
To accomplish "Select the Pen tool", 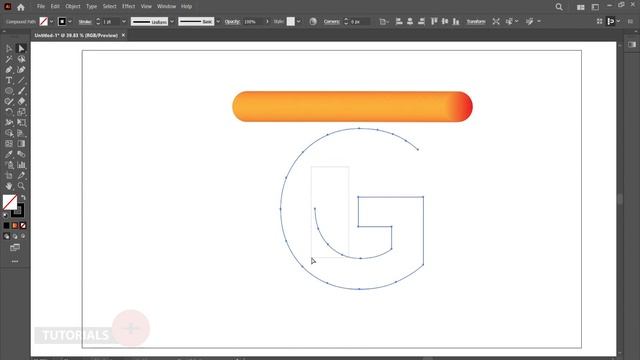I will [9, 70].
